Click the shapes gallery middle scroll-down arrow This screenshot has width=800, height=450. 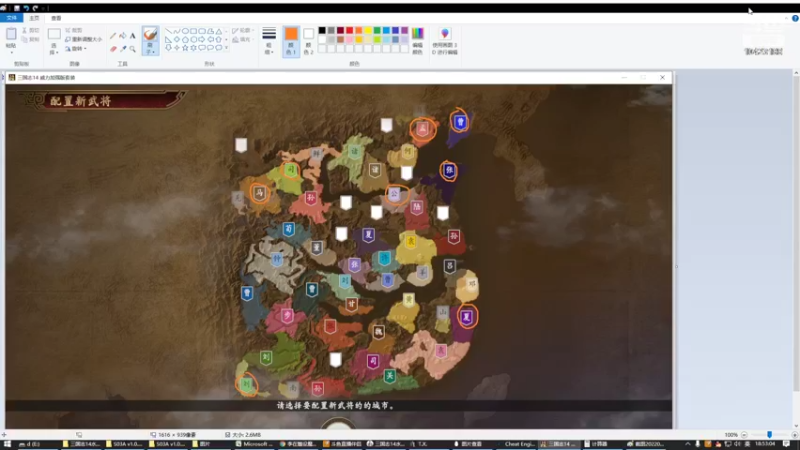pos(226,39)
